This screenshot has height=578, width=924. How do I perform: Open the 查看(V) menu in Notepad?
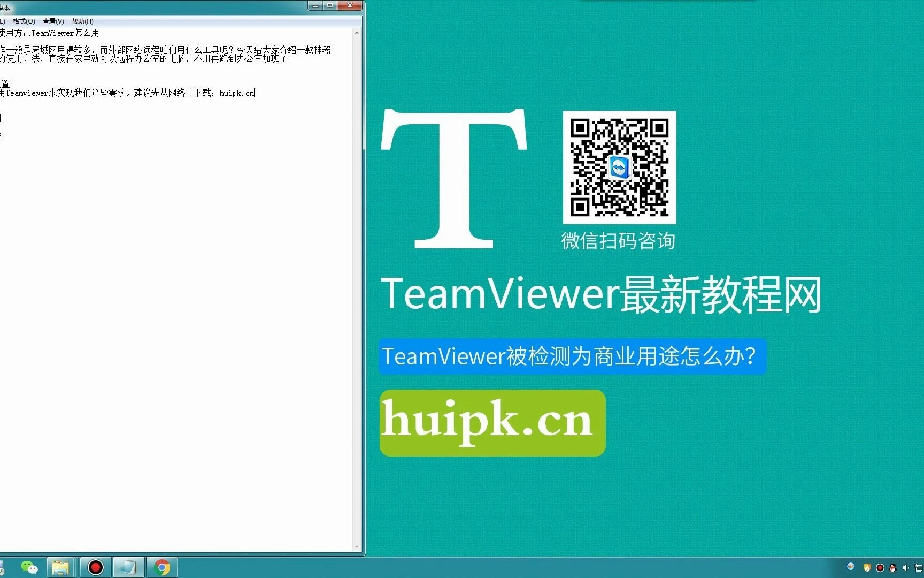click(x=53, y=21)
